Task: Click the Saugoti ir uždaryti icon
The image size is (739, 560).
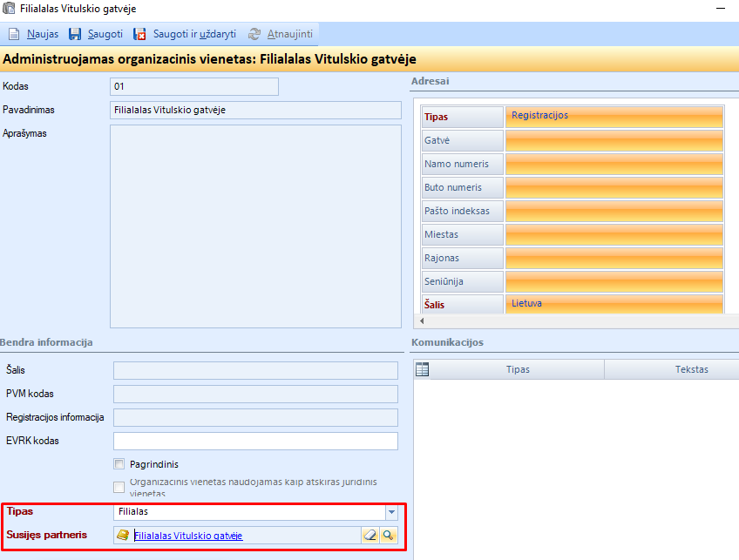Action: coord(139,35)
